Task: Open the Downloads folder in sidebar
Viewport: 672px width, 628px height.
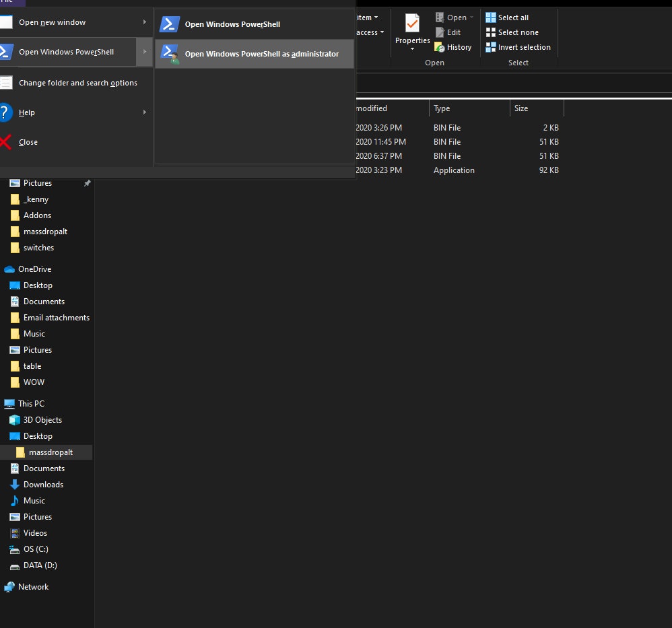Action: [43, 485]
